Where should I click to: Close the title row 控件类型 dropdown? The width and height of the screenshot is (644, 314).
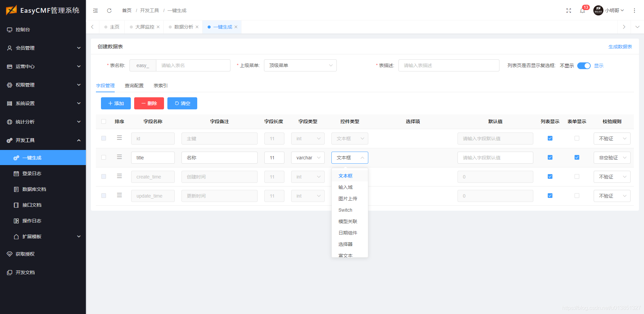pyautogui.click(x=350, y=158)
